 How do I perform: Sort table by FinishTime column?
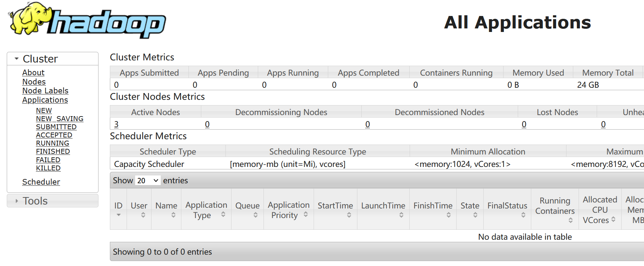[433, 209]
